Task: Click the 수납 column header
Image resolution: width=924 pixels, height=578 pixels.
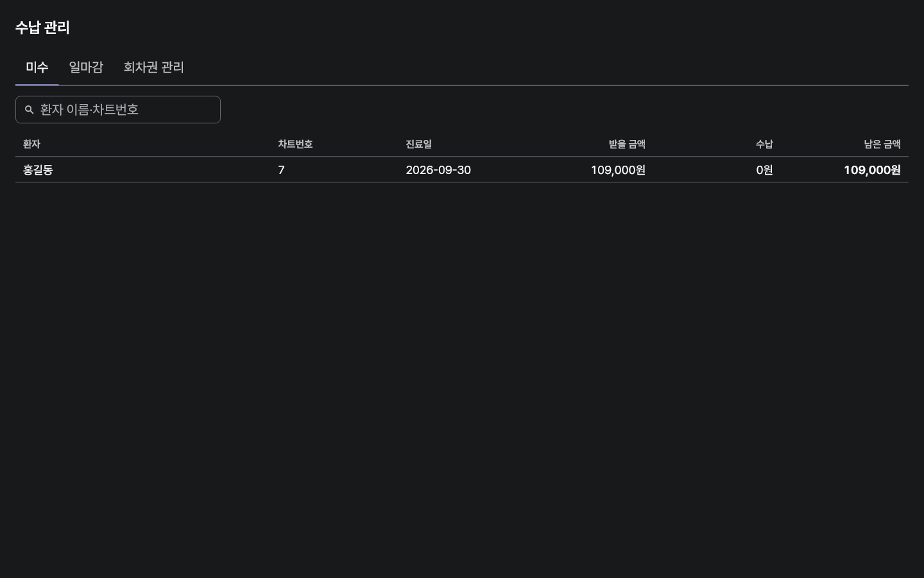Action: click(x=764, y=144)
